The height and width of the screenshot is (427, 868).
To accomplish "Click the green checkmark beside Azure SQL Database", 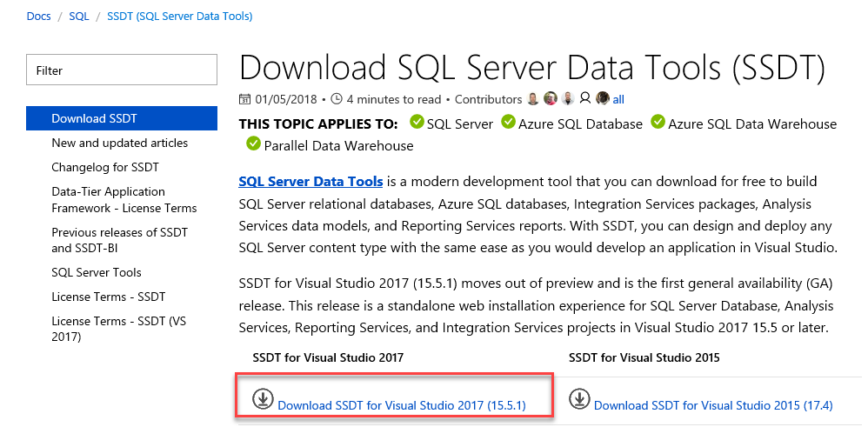I will pos(508,123).
